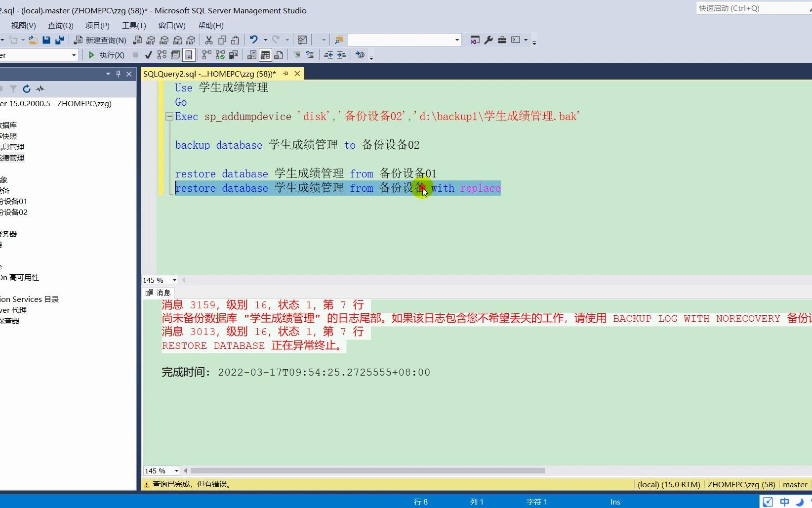
Task: Open the Object Explorer window position dropdown
Action: pyautogui.click(x=108, y=74)
